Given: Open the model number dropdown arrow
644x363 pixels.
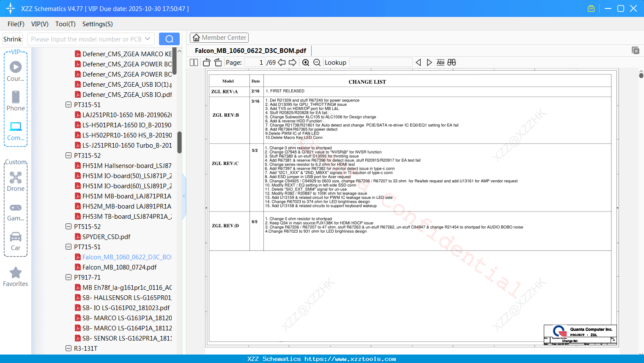Looking at the screenshot, I should [x=148, y=39].
